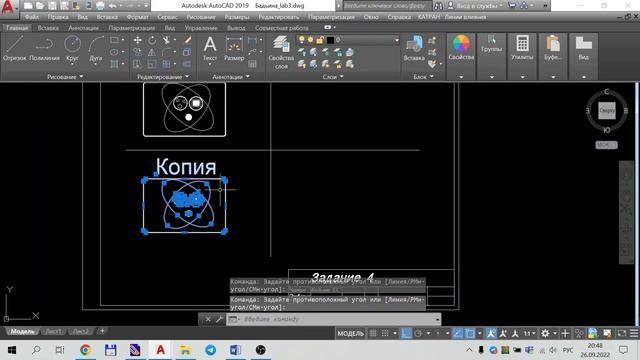Open Свойства слоя layer properties
640x360 pixels.
pyautogui.click(x=281, y=52)
